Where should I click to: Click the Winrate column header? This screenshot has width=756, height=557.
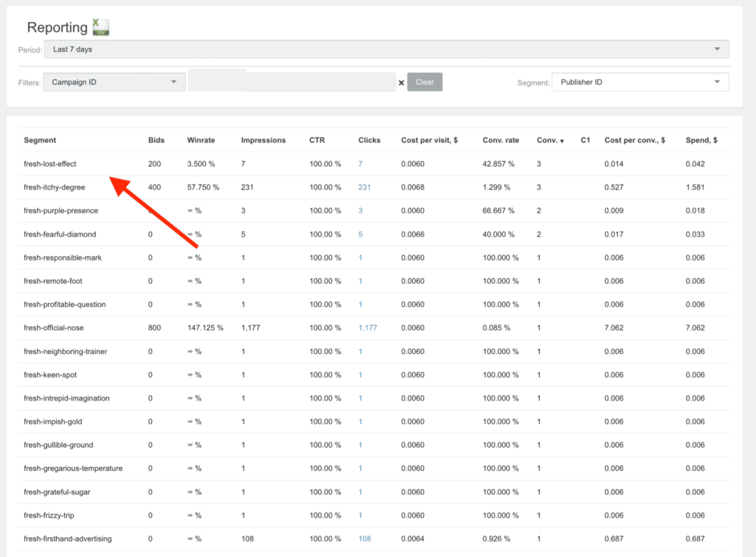point(200,140)
